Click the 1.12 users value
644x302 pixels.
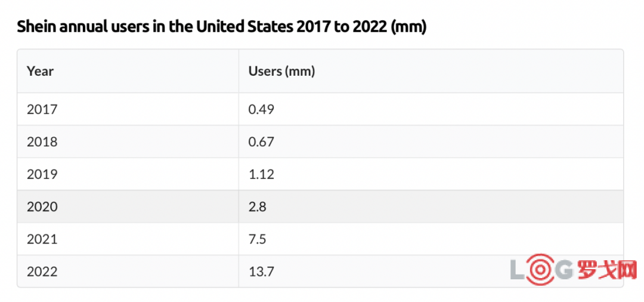(x=261, y=174)
